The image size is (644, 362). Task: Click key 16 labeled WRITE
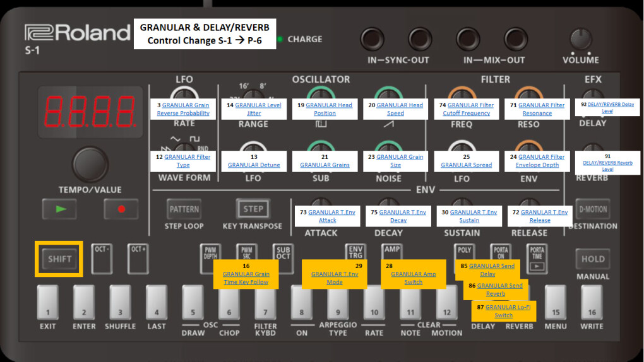coord(592,303)
